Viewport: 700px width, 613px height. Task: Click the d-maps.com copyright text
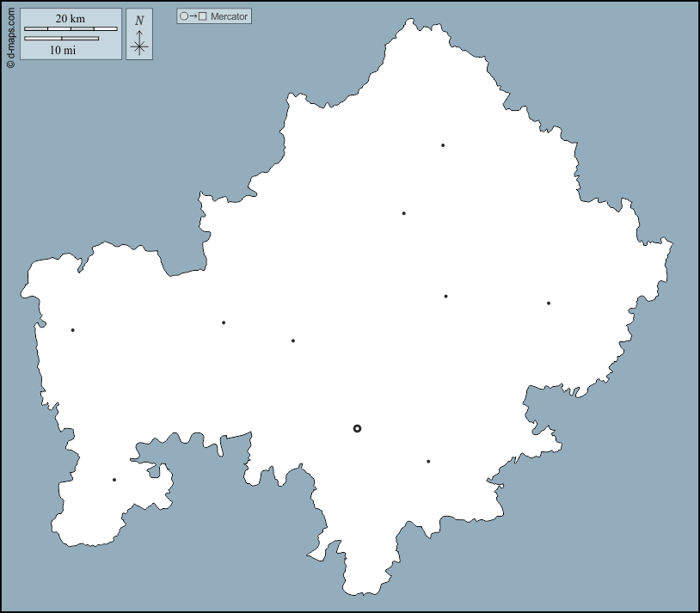coord(10,34)
